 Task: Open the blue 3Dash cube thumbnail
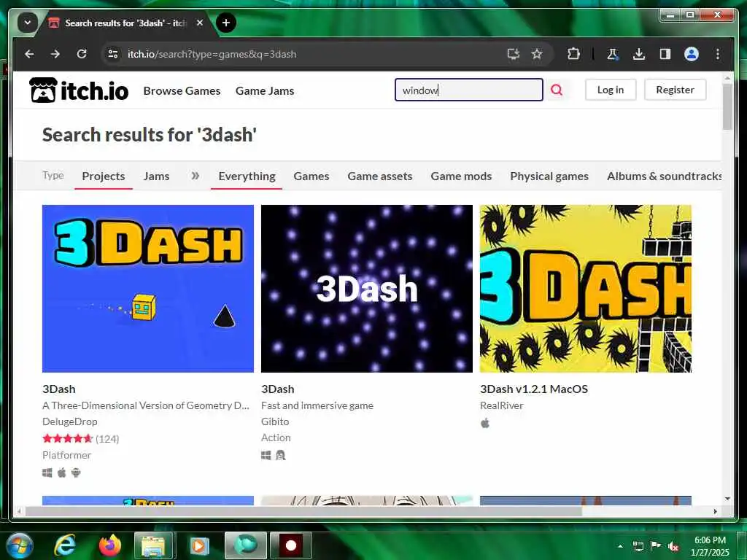[x=148, y=289]
